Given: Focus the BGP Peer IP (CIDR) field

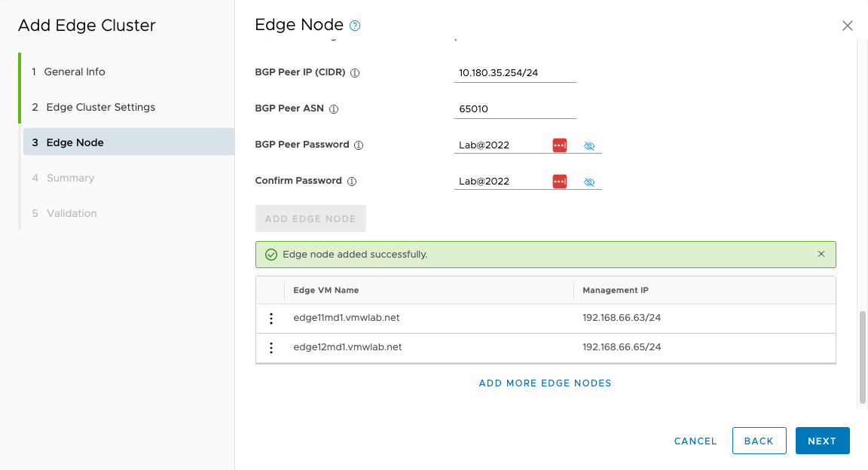Looking at the screenshot, I should click(x=515, y=73).
